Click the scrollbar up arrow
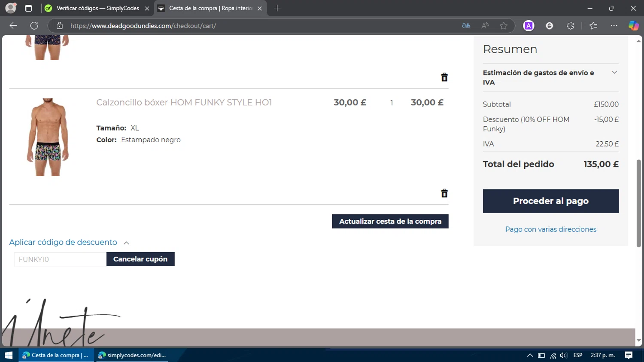 [639, 41]
